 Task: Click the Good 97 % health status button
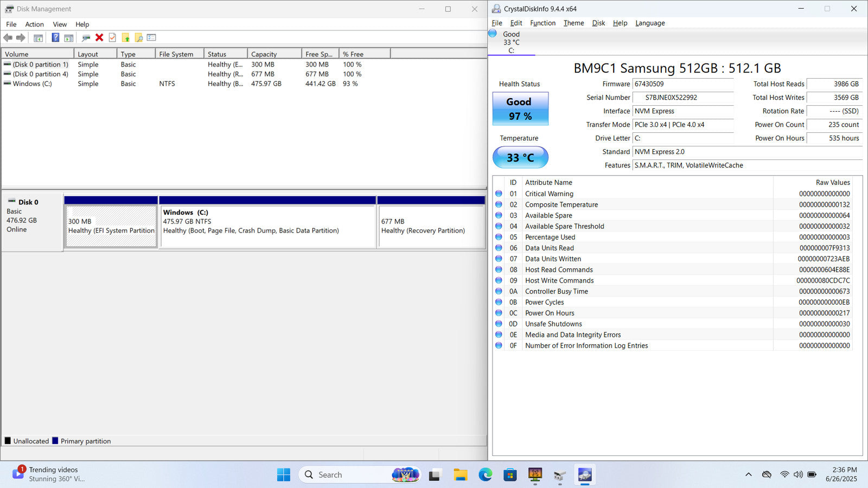[x=520, y=109]
